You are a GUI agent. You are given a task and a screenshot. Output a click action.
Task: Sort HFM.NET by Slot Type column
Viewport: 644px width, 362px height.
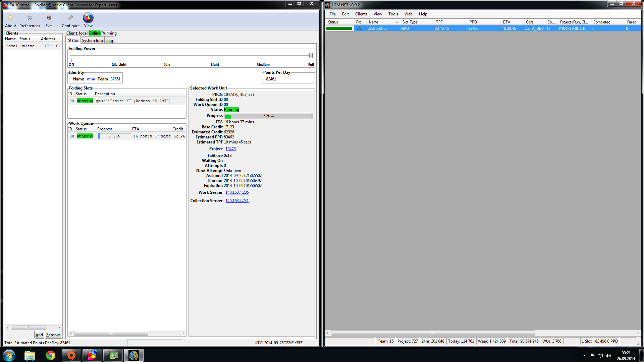(417, 22)
